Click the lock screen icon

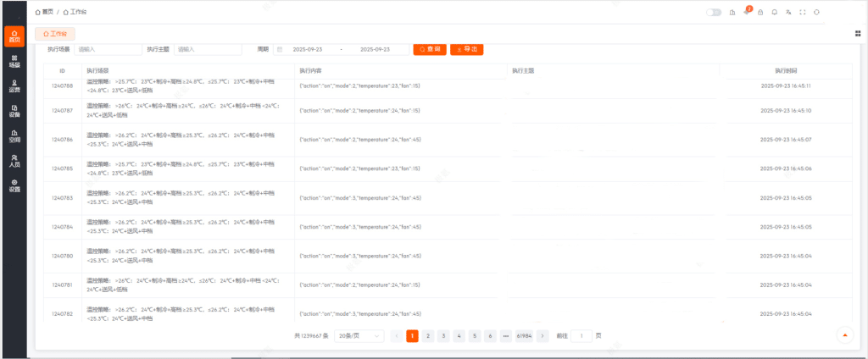(760, 12)
